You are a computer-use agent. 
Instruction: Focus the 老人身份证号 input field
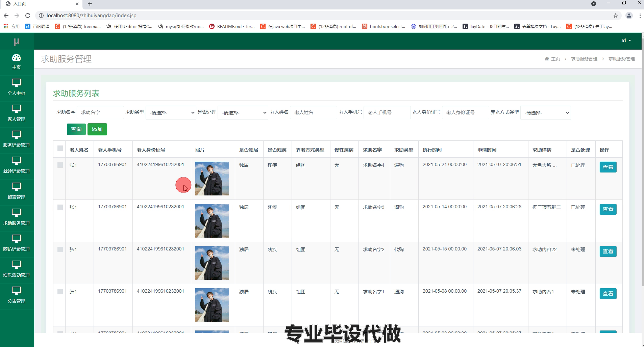click(466, 112)
